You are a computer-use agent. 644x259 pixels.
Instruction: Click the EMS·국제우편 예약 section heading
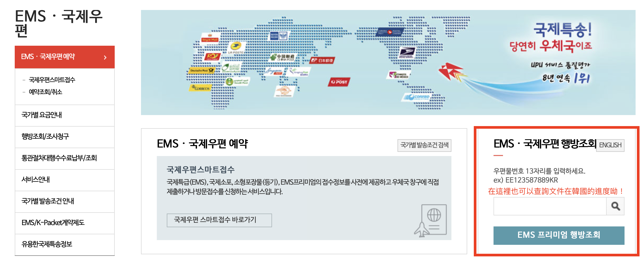pyautogui.click(x=202, y=144)
